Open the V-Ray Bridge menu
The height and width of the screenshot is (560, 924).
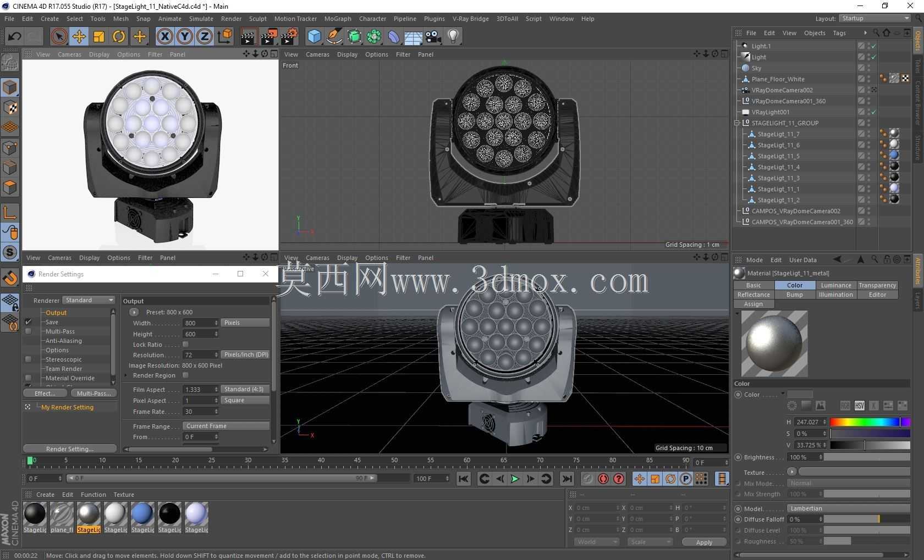pos(471,19)
